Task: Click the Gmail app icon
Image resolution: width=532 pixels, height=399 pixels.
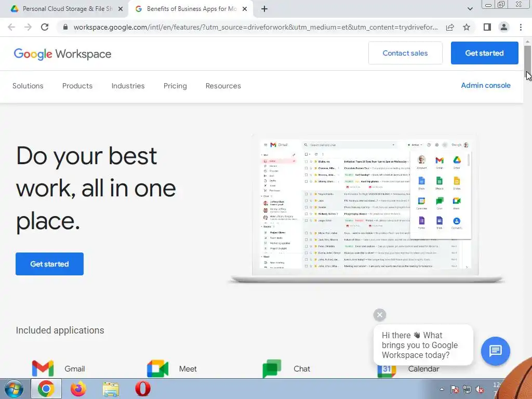Action: 43,368
